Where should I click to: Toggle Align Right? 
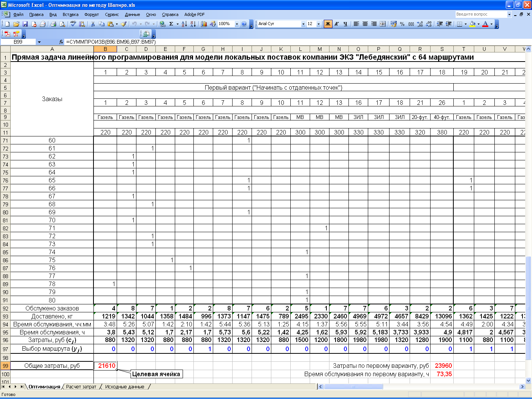coord(374,24)
